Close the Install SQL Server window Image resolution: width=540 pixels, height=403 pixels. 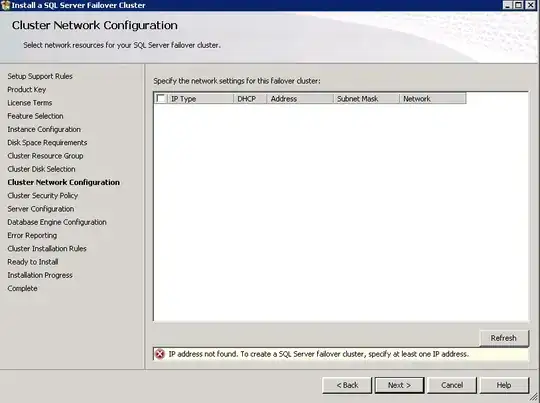(x=531, y=5)
